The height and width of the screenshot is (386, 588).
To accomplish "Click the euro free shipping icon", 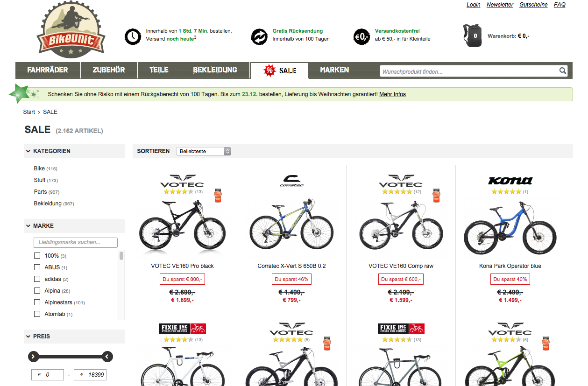I will pyautogui.click(x=361, y=36).
